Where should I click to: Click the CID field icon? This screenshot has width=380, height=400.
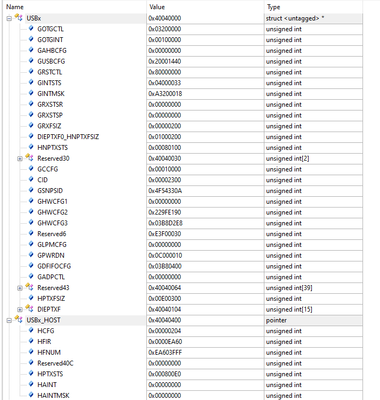[x=31, y=179]
